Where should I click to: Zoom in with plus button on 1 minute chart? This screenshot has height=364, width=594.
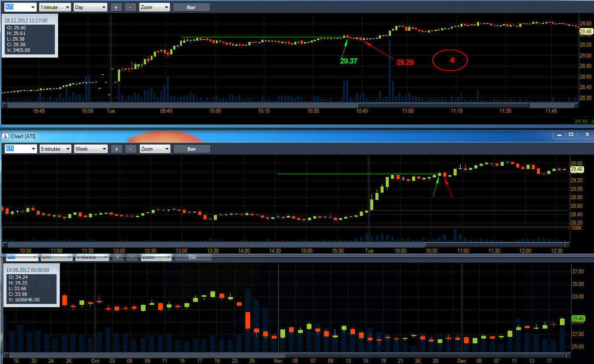[x=116, y=7]
